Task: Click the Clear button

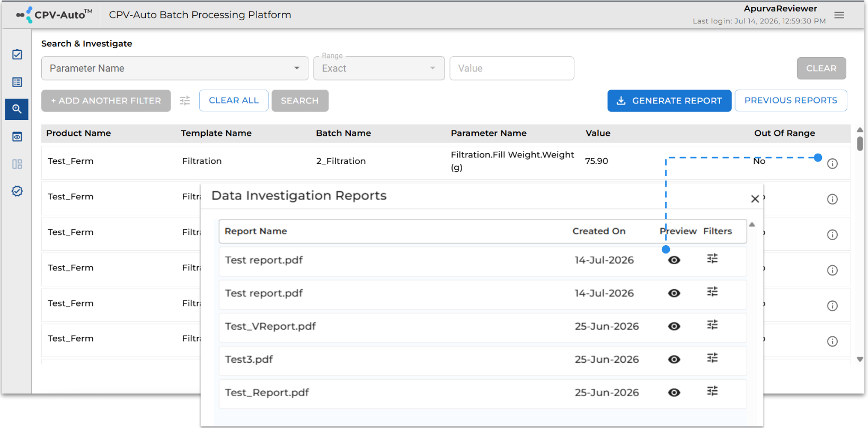Action: [821, 68]
